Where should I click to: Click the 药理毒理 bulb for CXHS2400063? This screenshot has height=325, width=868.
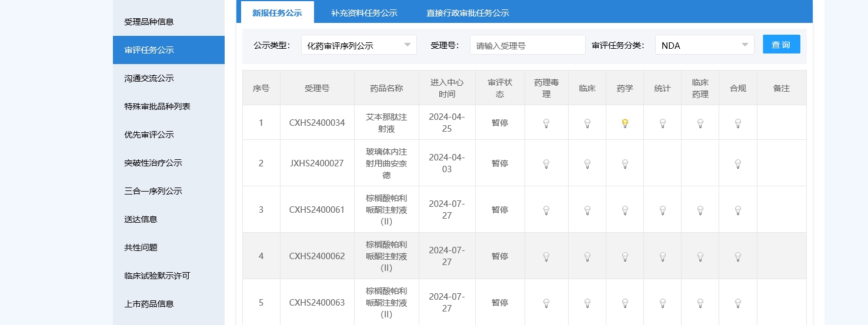pos(546,303)
